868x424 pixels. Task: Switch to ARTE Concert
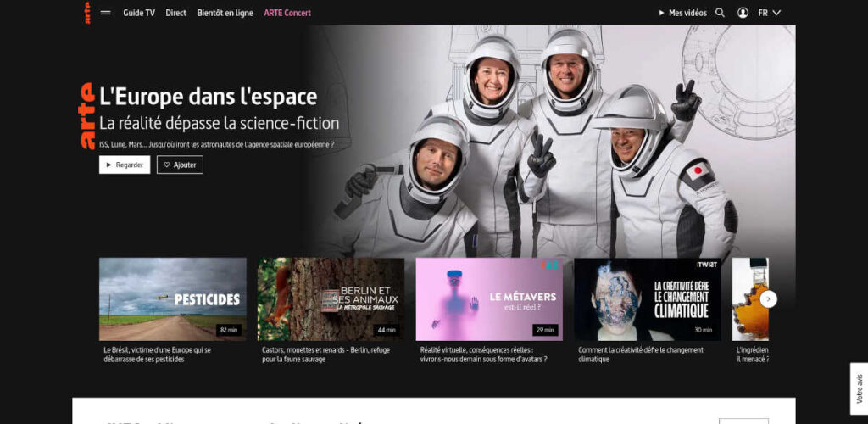pyautogui.click(x=287, y=13)
